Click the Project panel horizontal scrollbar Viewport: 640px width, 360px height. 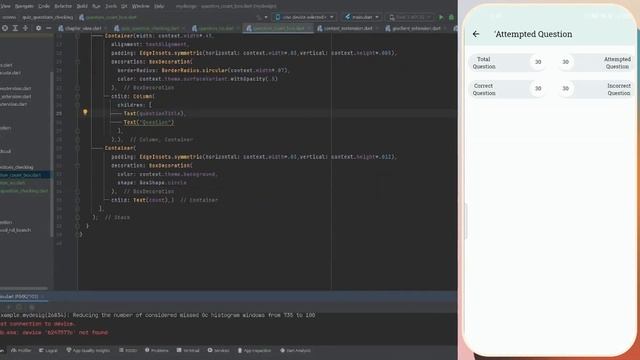click(x=24, y=288)
